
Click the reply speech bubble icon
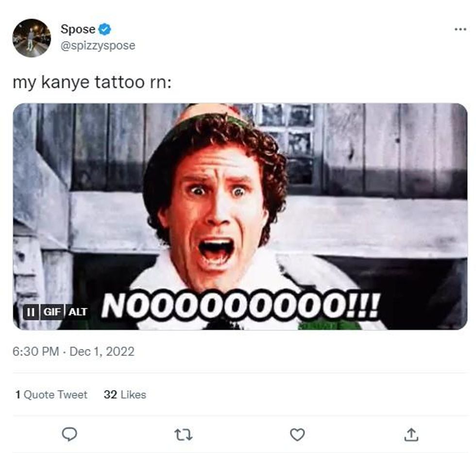point(70,434)
